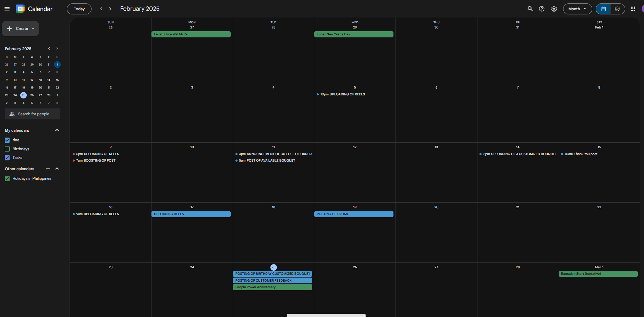Viewport: 644px width, 317px height.
Task: Click the My calendars heading
Action: pyautogui.click(x=17, y=130)
